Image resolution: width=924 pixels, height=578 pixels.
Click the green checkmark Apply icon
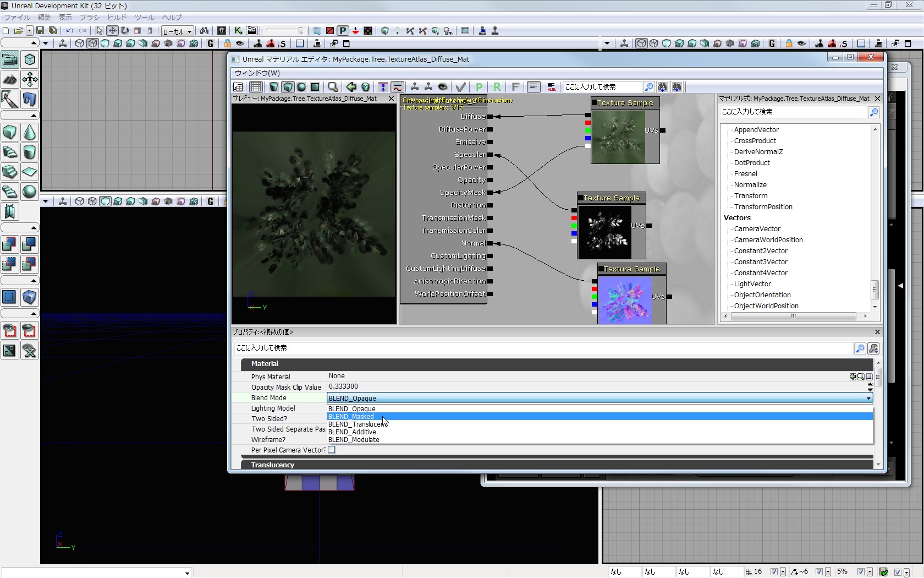(x=461, y=87)
